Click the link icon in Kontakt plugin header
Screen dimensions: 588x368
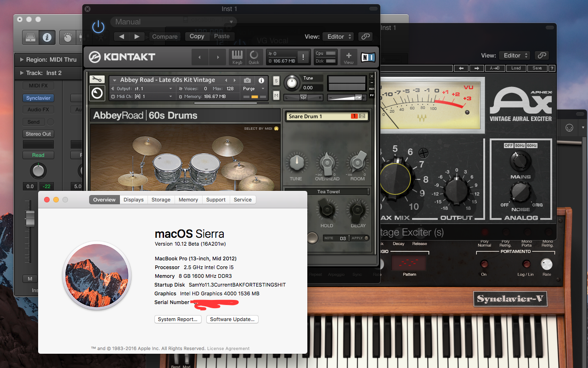tap(366, 36)
